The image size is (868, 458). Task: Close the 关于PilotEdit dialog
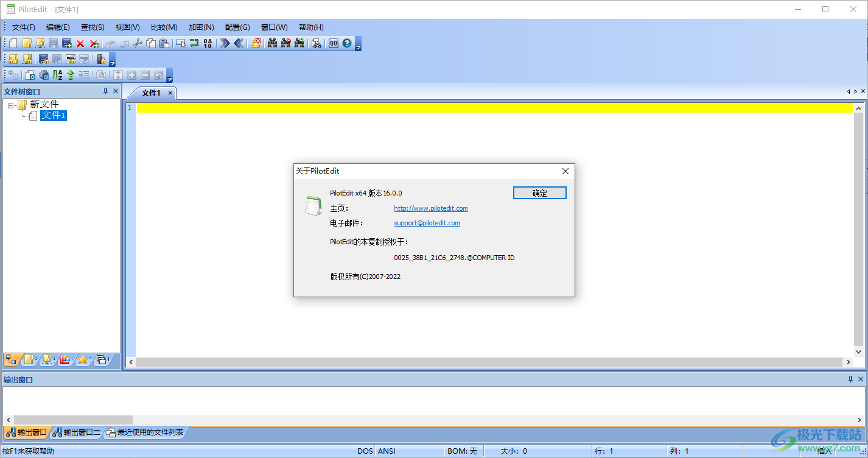point(565,171)
